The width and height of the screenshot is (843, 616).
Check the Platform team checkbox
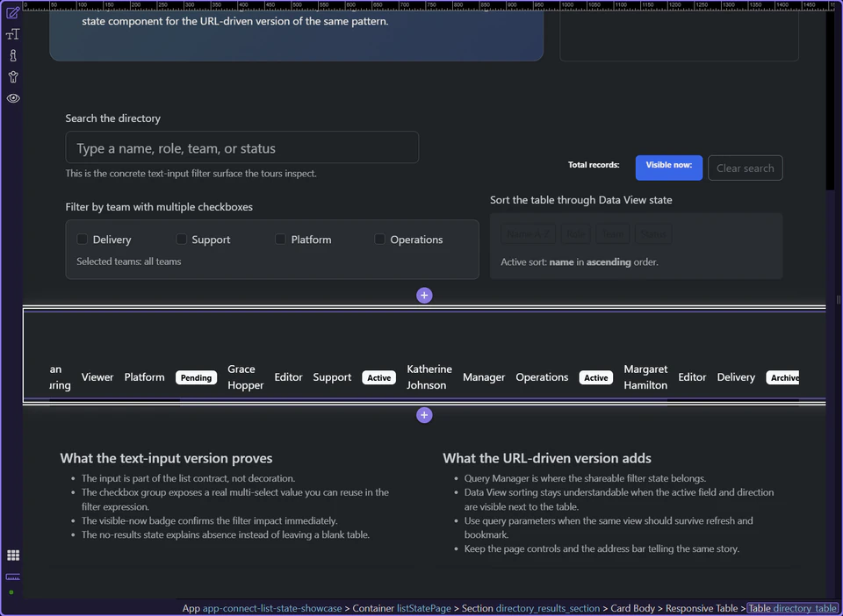(x=281, y=239)
